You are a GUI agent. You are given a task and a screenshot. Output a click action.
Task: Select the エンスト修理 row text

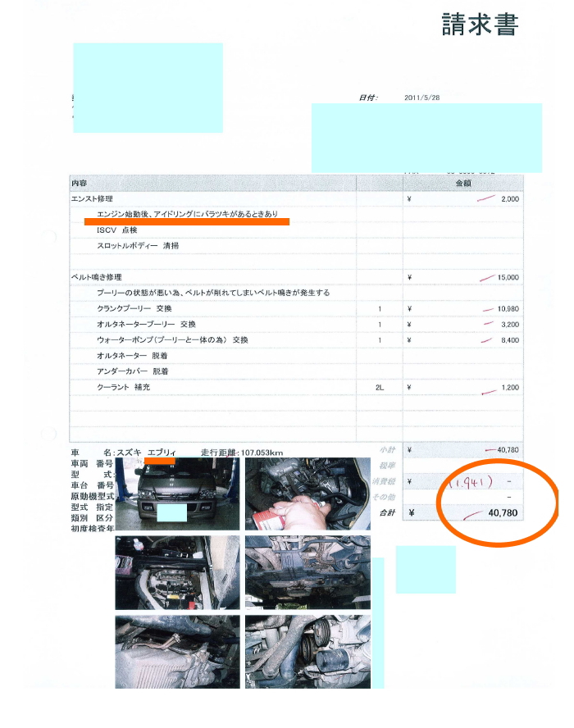[92, 199]
